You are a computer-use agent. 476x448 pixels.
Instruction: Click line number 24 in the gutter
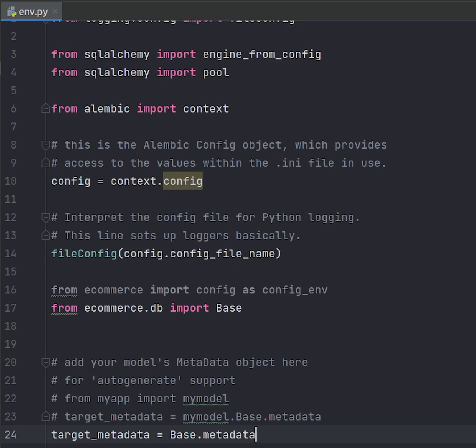10,435
